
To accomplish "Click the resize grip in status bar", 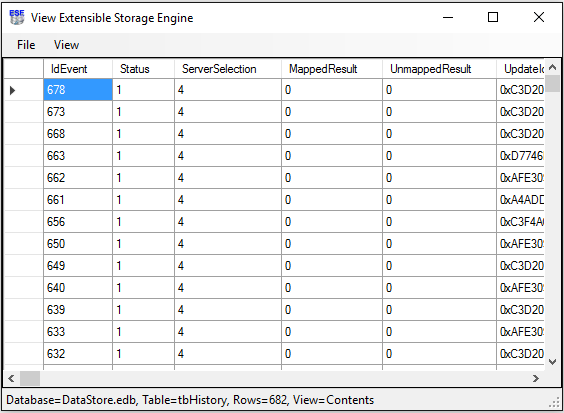I will click(x=556, y=404).
